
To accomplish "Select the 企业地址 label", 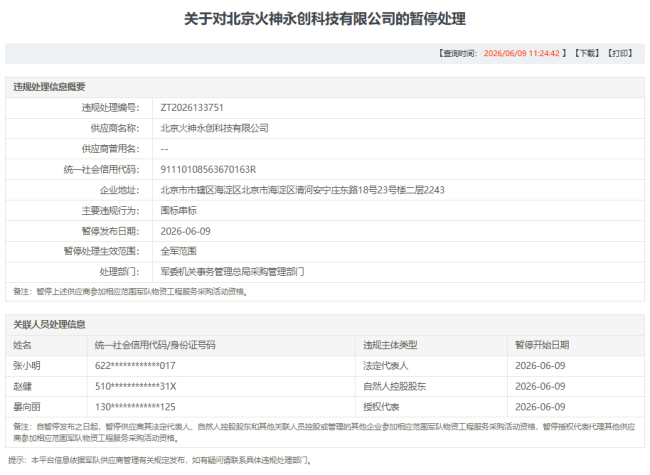I will coord(119,190).
